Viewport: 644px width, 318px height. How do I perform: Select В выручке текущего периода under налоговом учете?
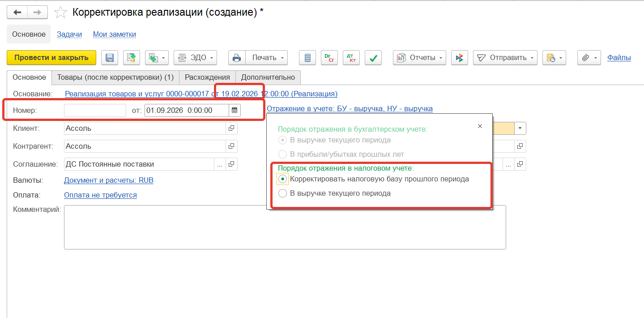click(334, 193)
